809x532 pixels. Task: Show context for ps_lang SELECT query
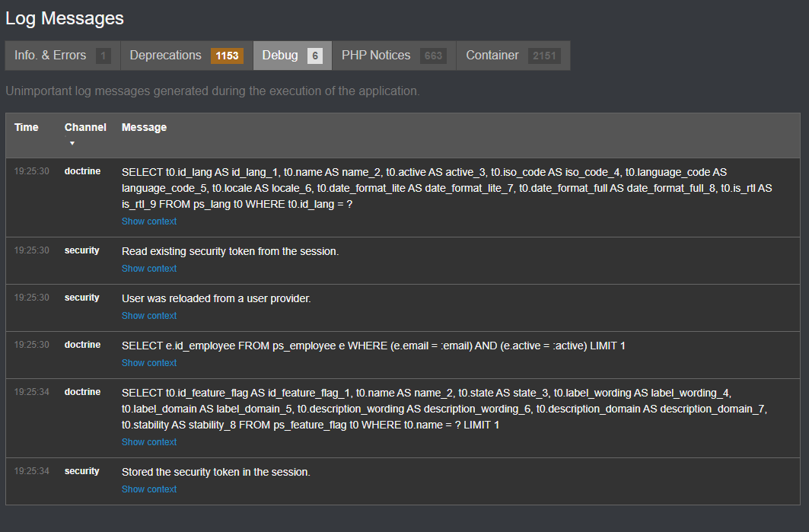click(149, 221)
